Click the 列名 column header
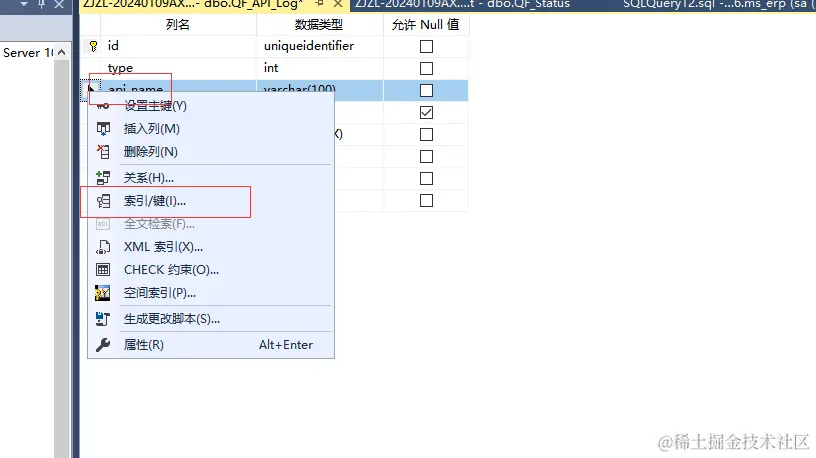Viewport: 816px width, 458px height. point(178,25)
